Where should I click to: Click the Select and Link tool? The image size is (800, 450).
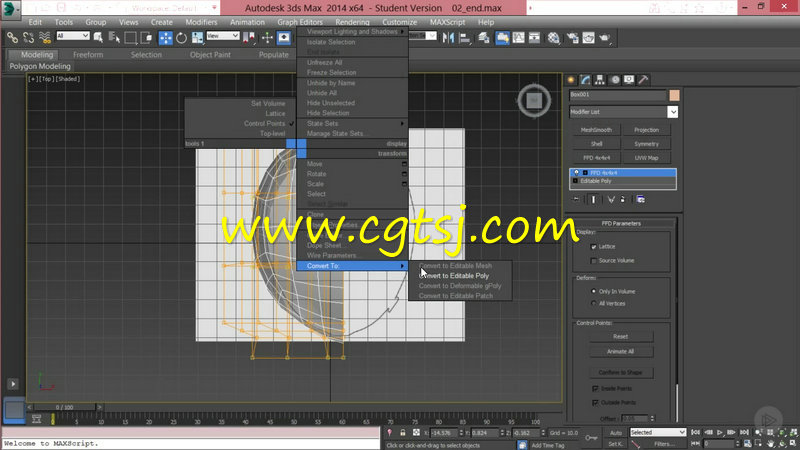click(12, 37)
